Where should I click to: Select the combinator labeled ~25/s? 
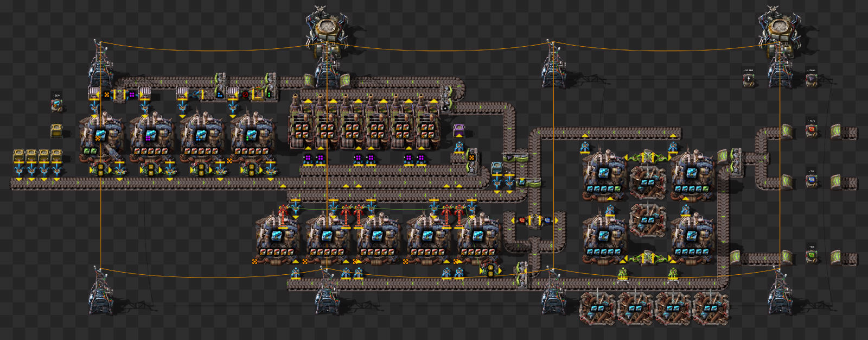(812, 80)
